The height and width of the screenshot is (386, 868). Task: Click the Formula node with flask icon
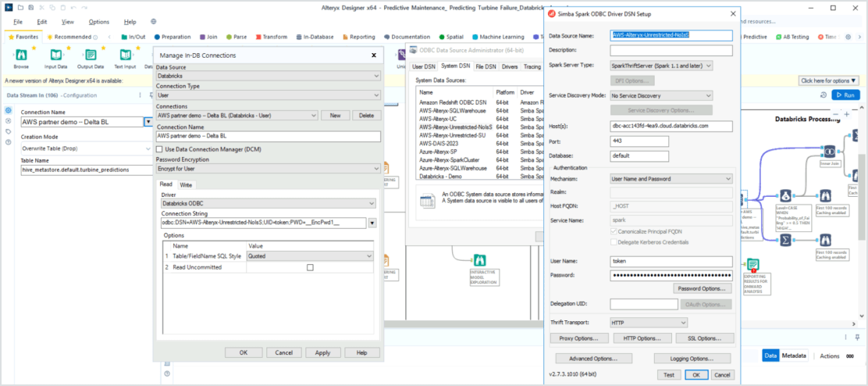(787, 195)
